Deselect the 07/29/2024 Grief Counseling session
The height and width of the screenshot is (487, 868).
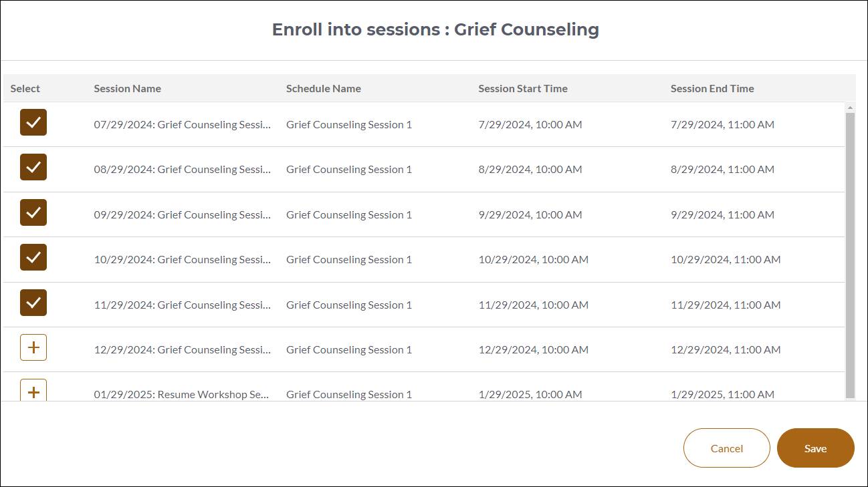pyautogui.click(x=33, y=122)
